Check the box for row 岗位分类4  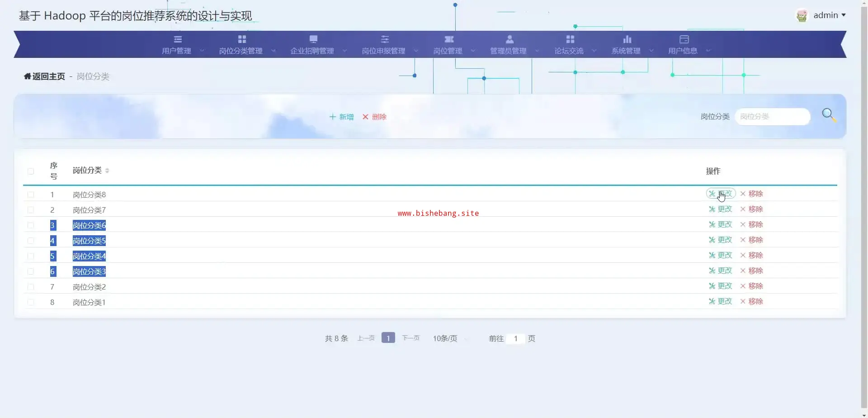pyautogui.click(x=31, y=256)
